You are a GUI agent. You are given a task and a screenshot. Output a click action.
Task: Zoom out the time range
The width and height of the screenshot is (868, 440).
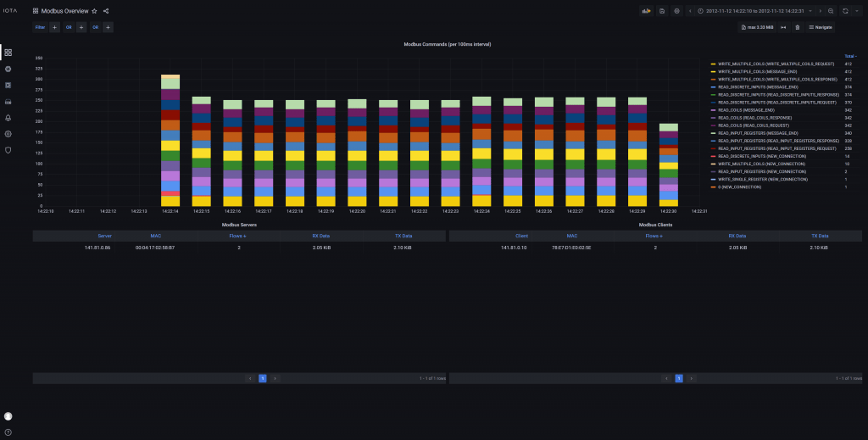pyautogui.click(x=831, y=11)
